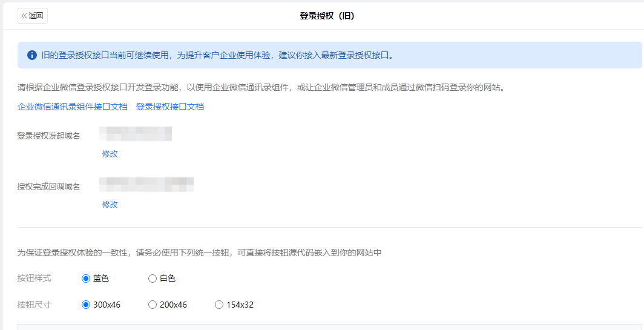Click the 登录授权（旧）page title
The image size is (644, 330).
click(x=327, y=16)
